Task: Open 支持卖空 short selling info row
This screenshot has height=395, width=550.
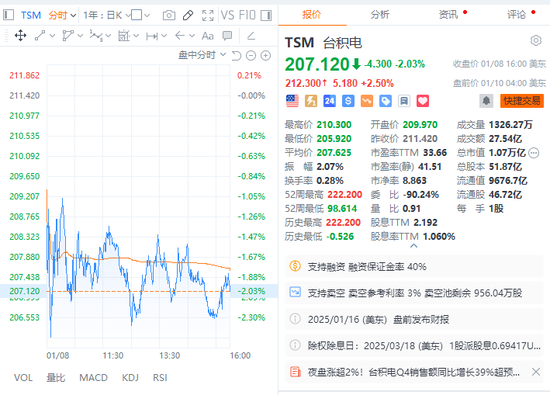Action: (414, 293)
